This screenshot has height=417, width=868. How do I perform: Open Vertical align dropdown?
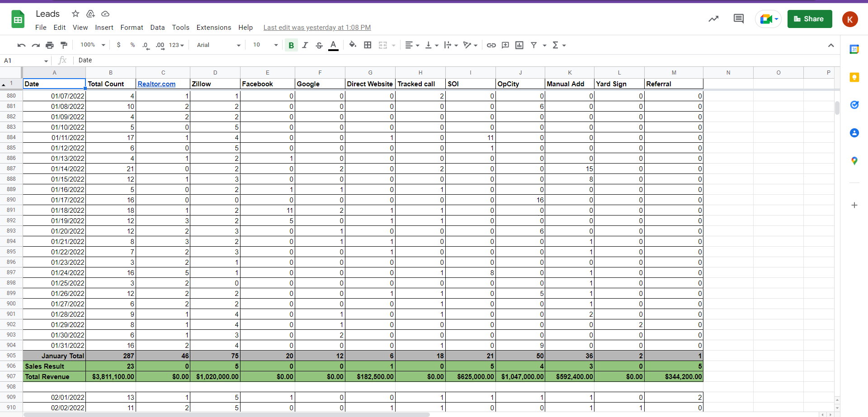[x=432, y=45]
